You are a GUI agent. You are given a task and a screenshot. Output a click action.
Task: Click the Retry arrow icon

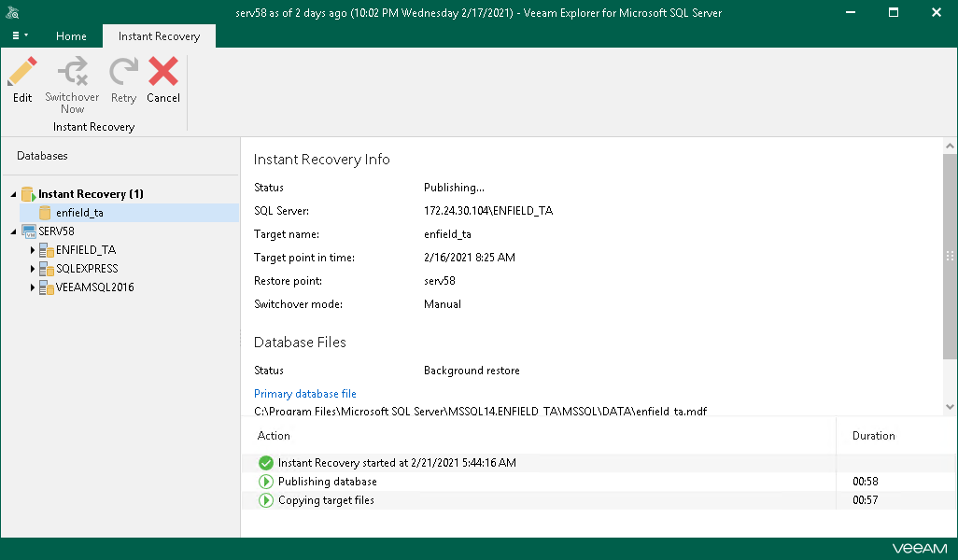coord(123,72)
